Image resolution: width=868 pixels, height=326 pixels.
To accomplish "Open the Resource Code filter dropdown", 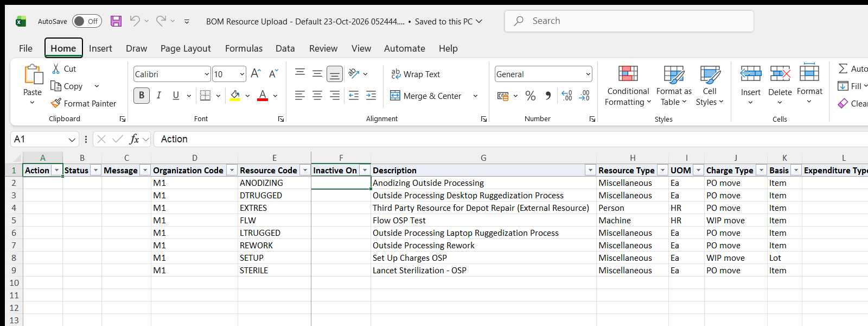I will (x=305, y=171).
